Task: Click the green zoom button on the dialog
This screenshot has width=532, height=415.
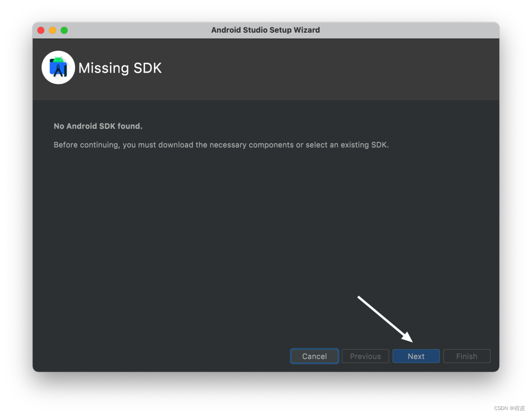Action: pyautogui.click(x=64, y=30)
